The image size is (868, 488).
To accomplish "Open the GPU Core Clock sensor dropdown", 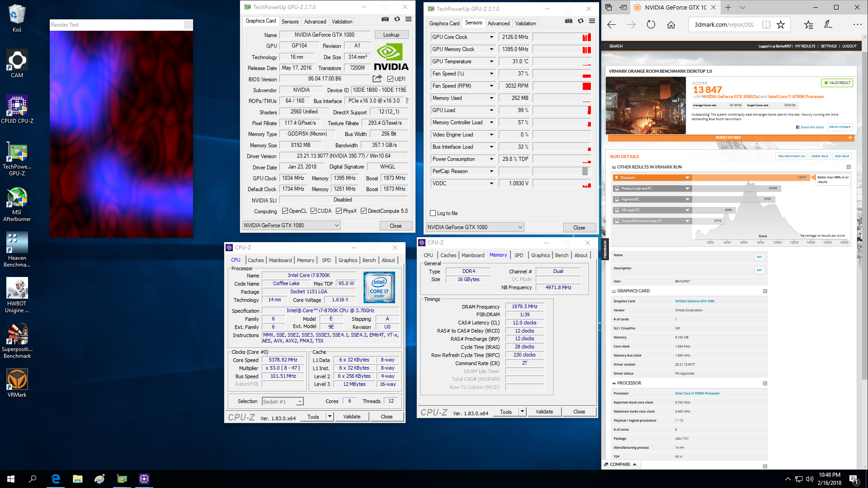I will (491, 37).
